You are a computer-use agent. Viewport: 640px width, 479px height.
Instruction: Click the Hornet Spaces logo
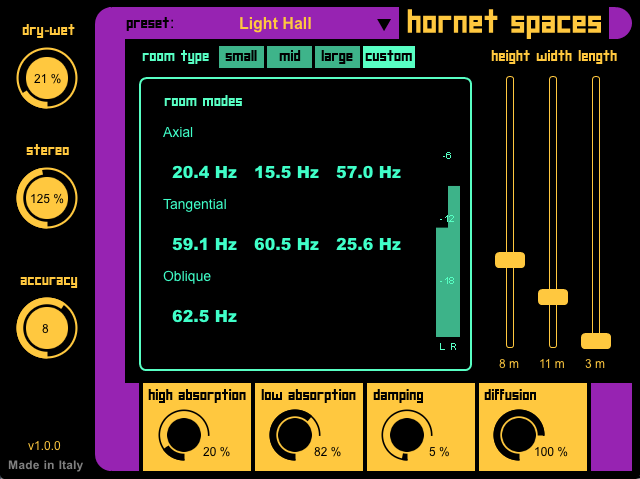point(505,23)
